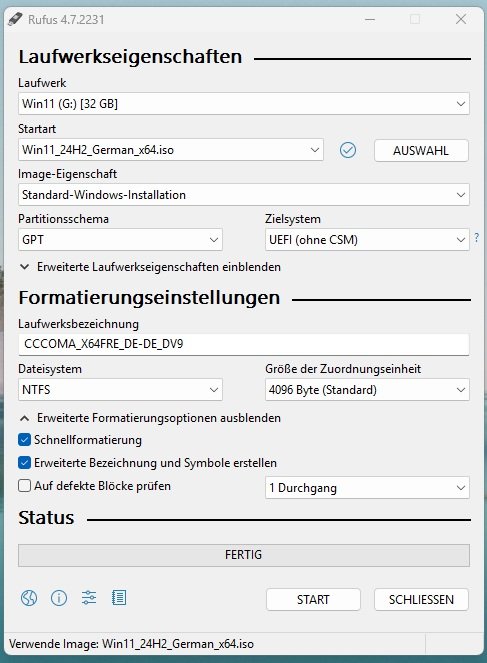
Task: Open the About info icon
Action: click(x=59, y=598)
